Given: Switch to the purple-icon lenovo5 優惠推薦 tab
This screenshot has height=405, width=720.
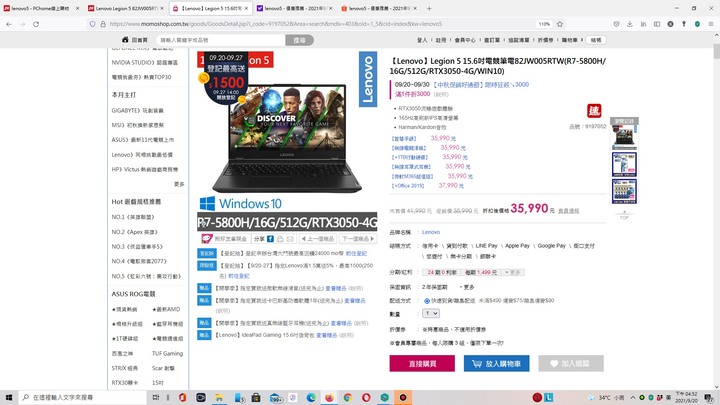Looking at the screenshot, I should pos(295,8).
